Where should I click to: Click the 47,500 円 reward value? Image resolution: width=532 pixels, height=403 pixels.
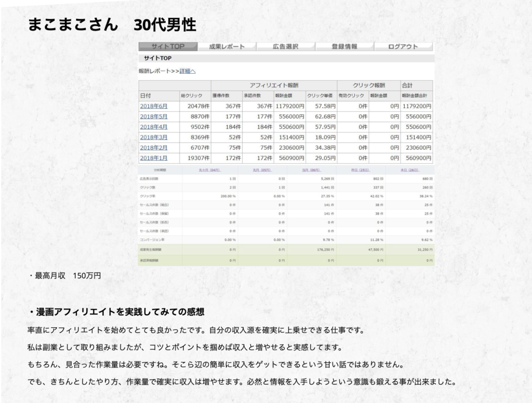376,250
